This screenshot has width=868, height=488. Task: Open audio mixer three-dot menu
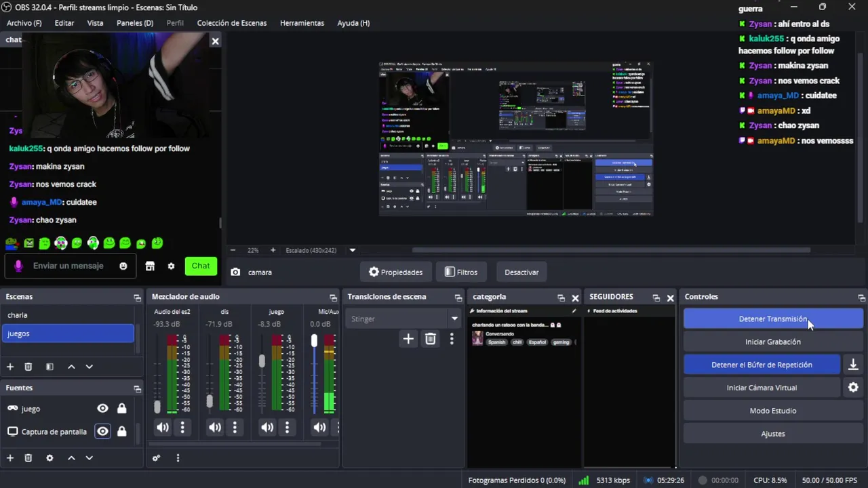(x=178, y=458)
